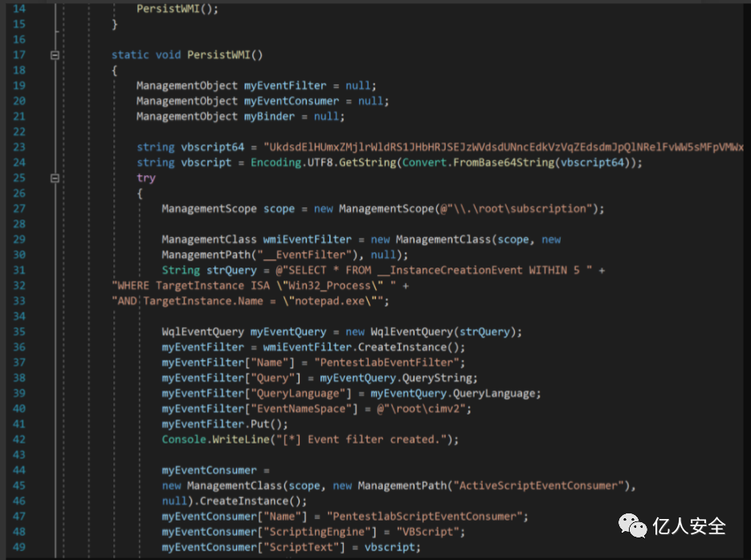Select line number 31 in gutter
This screenshot has width=751, height=560.
(19, 270)
